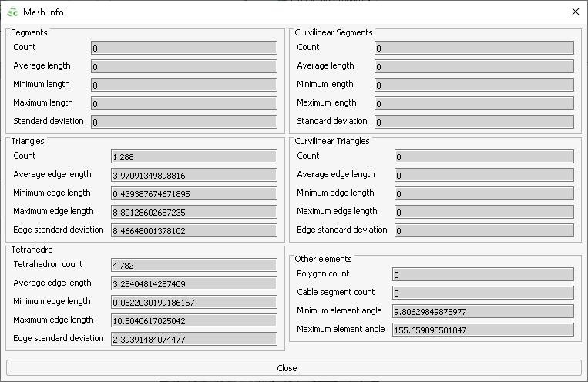The width and height of the screenshot is (588, 382).
Task: Select Tetrahedra Maximum edge length value
Action: (x=193, y=321)
